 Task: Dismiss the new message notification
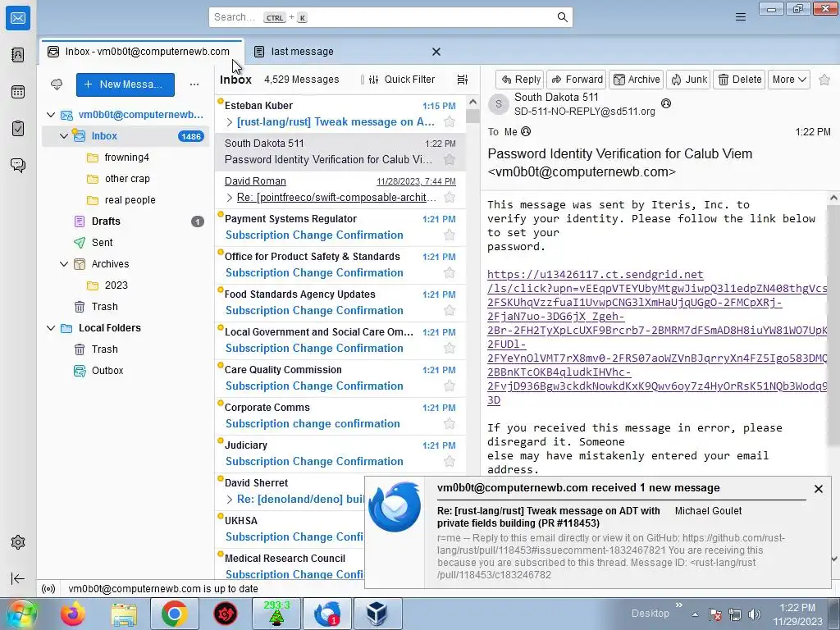818,489
